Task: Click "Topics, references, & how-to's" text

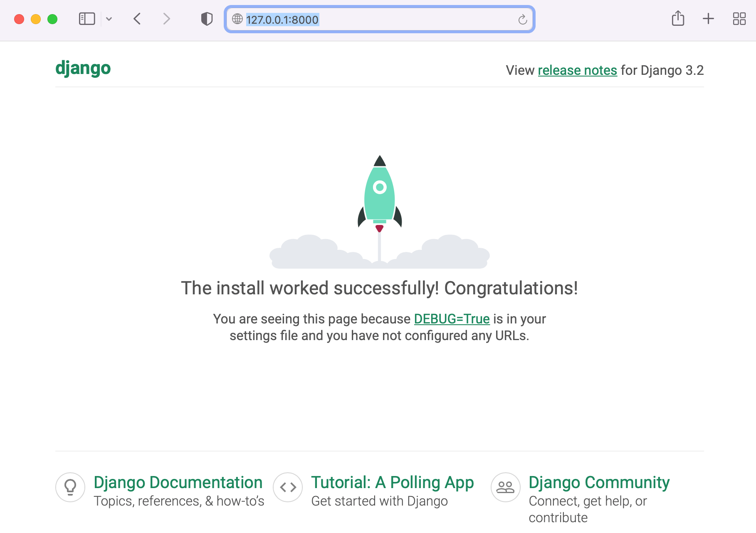Action: 179,501
